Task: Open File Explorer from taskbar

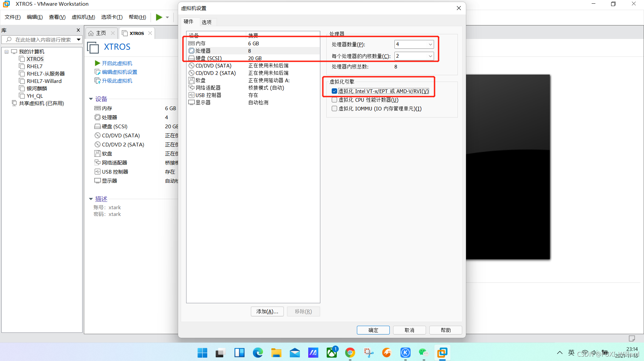Action: (276, 353)
